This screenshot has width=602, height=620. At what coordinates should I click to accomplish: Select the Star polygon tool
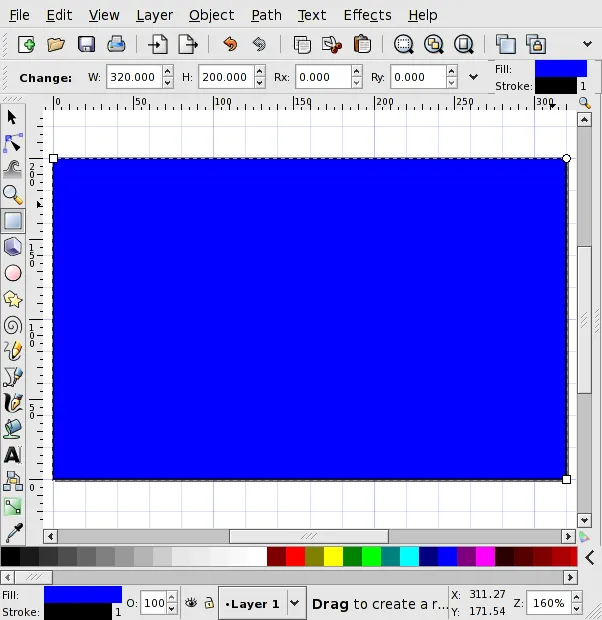(x=13, y=299)
